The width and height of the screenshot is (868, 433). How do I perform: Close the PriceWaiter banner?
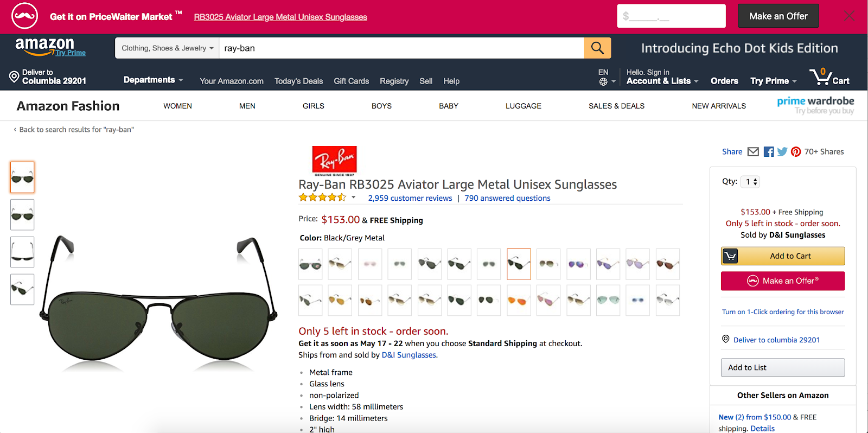849,16
